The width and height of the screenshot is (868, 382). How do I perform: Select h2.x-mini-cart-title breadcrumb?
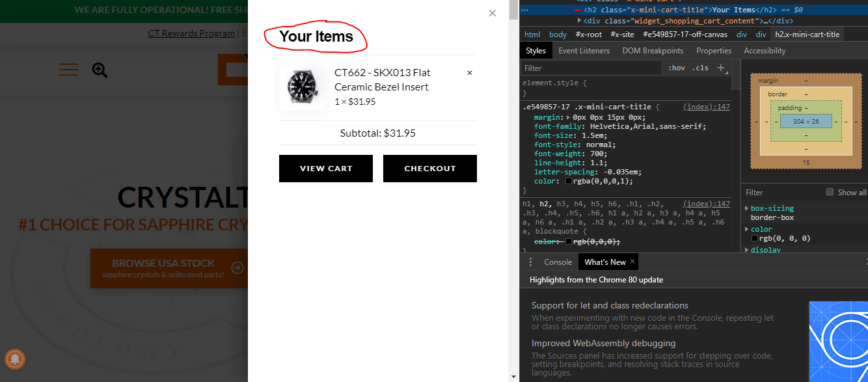tap(807, 34)
